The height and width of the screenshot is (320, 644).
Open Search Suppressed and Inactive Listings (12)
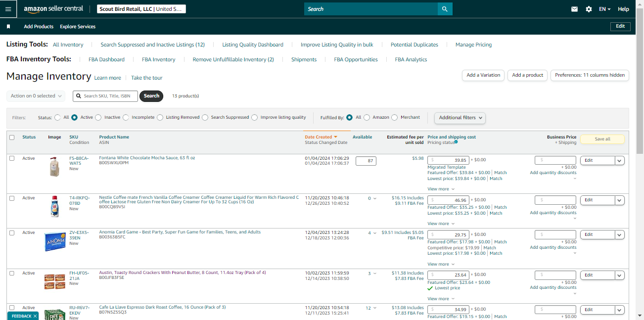click(152, 45)
